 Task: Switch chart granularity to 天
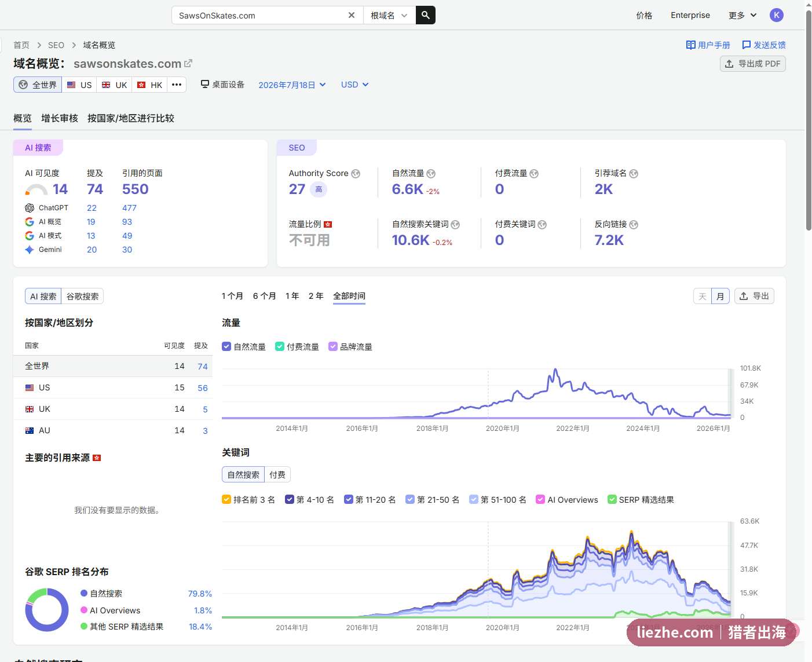click(703, 296)
